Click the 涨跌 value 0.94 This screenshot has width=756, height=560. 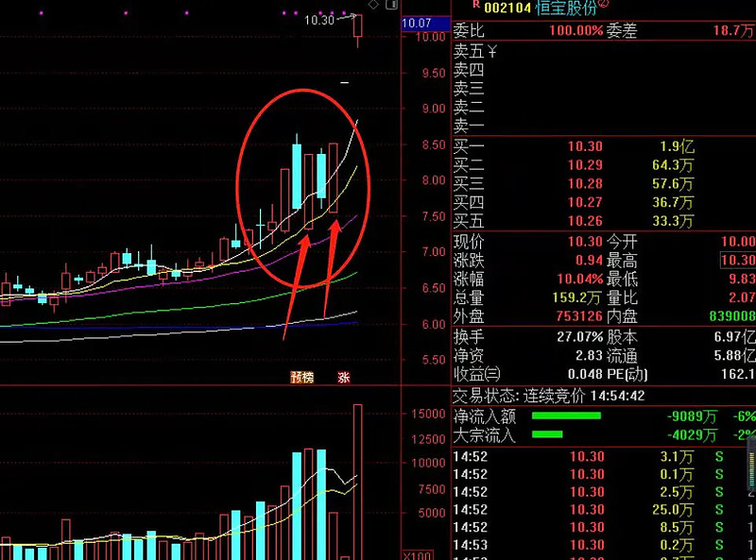589,261
